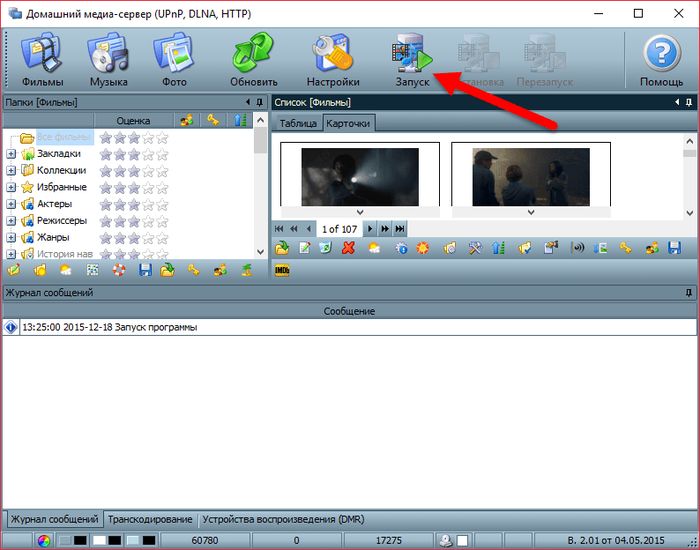Toggle the white checkbox in status bar
Image resolution: width=700 pixels, height=550 pixels.
click(x=100, y=541)
